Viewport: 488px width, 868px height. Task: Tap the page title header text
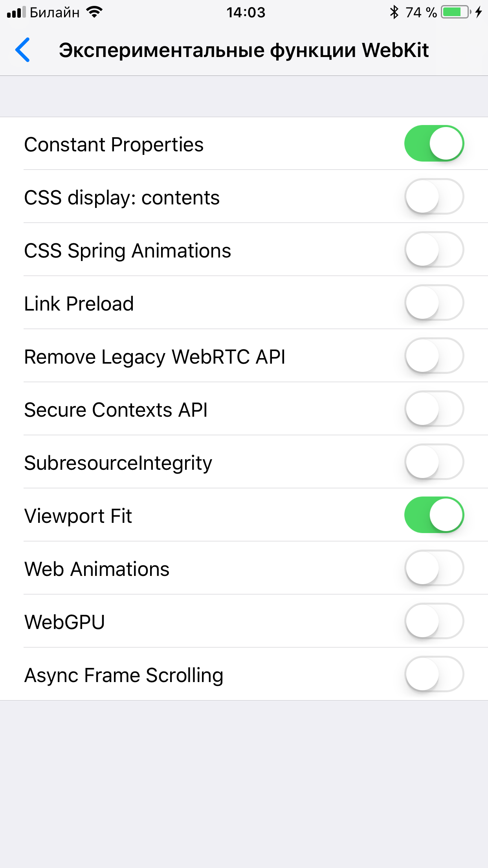pyautogui.click(x=244, y=50)
